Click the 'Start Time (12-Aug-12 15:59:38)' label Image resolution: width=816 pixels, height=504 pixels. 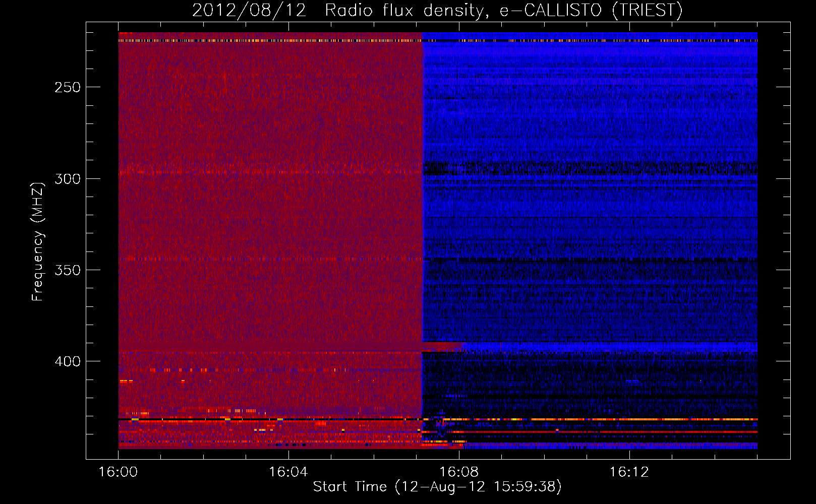coord(437,487)
